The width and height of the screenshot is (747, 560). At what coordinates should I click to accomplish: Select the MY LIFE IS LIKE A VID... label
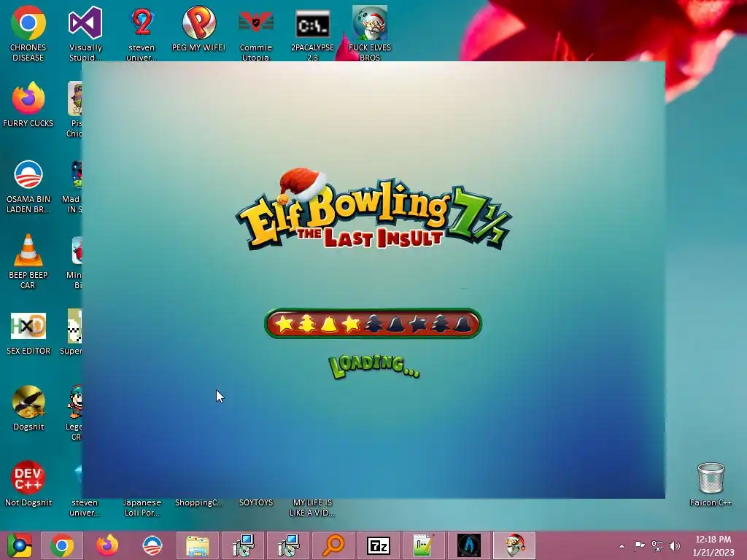[312, 507]
